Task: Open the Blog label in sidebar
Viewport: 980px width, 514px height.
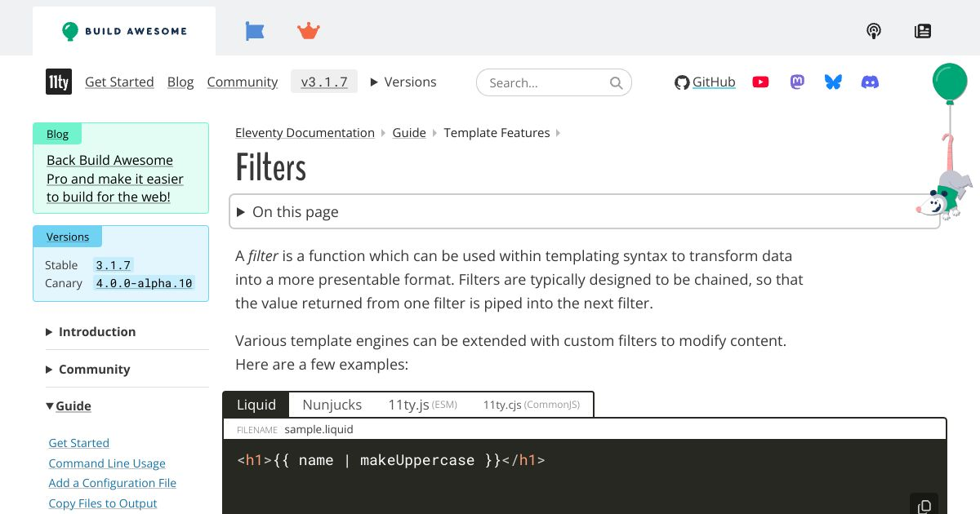Action: 57,134
